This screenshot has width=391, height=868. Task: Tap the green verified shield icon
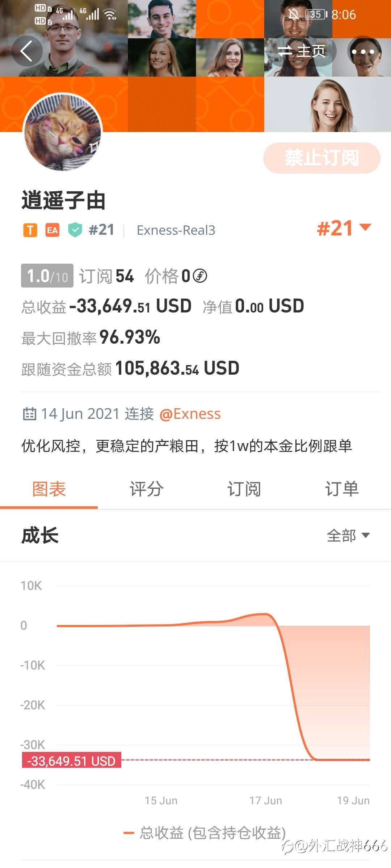75,230
